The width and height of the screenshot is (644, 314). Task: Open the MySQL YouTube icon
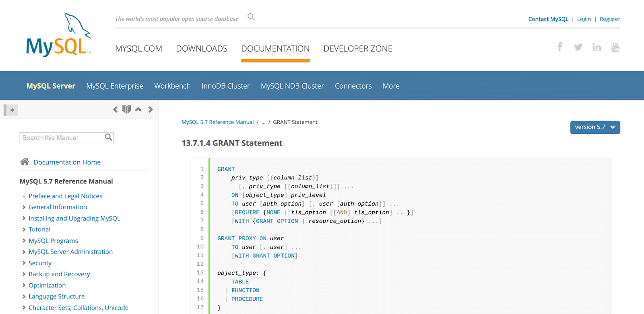(615, 47)
